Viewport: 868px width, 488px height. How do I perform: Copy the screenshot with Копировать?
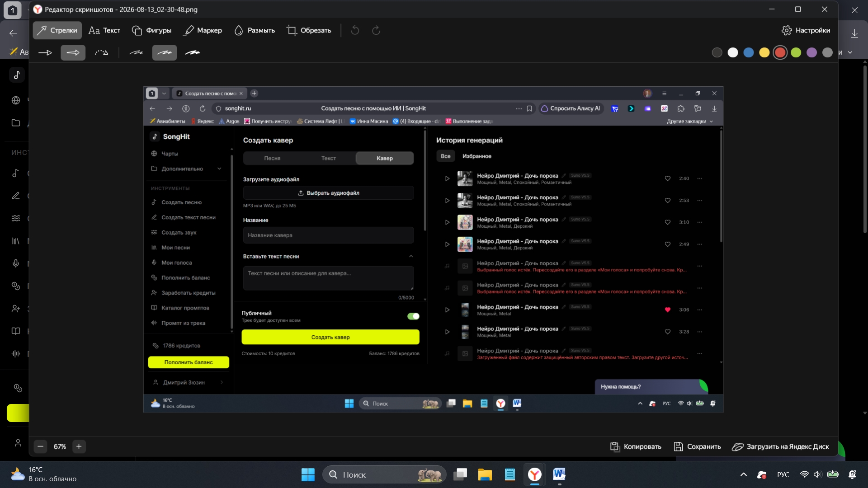click(636, 446)
